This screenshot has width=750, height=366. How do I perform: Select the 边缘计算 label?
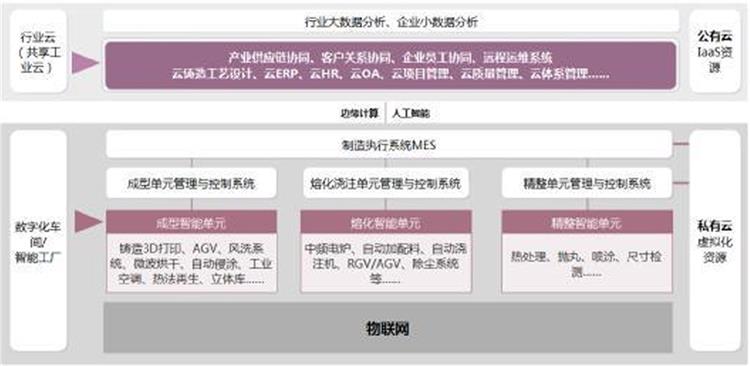coord(359,113)
